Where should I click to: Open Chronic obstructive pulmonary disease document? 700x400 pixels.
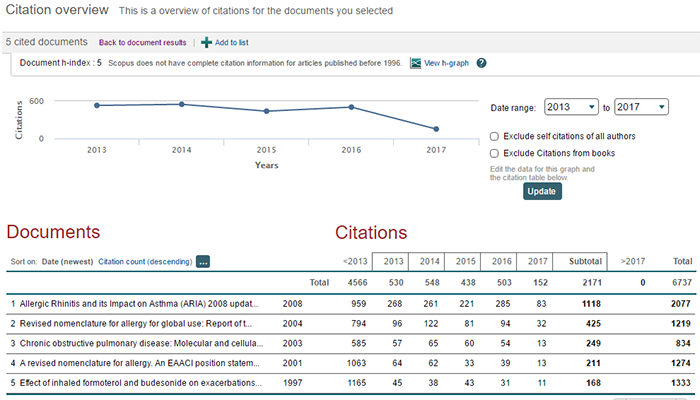pos(137,345)
